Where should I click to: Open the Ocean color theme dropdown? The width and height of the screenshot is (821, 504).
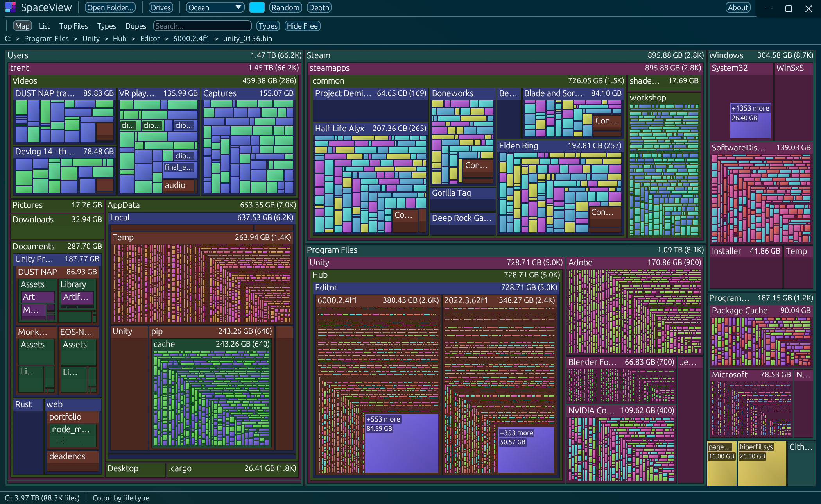(x=215, y=7)
